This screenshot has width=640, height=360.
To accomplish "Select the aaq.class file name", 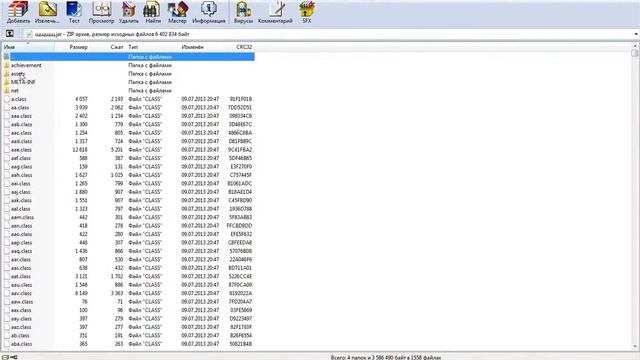I will pyautogui.click(x=22, y=251).
